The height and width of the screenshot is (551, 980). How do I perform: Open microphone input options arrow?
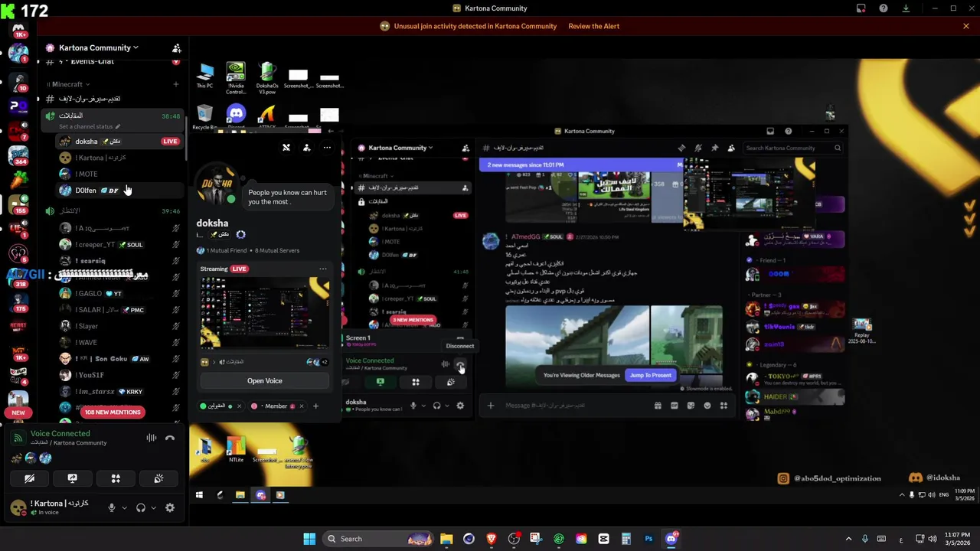pyautogui.click(x=124, y=507)
